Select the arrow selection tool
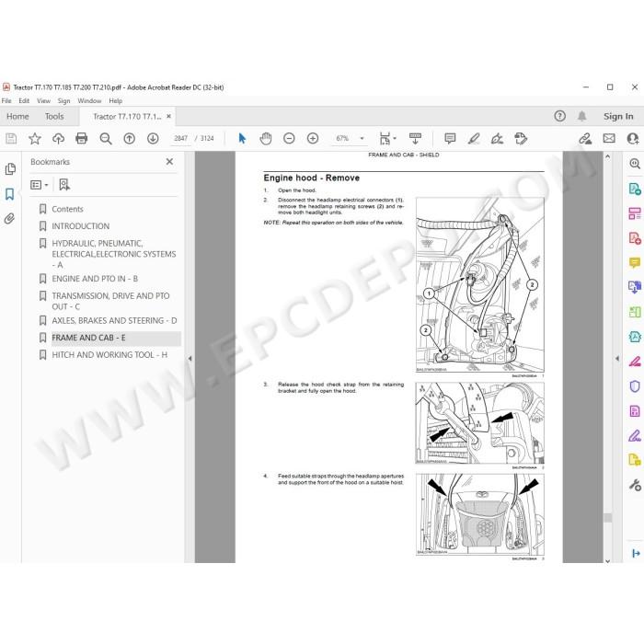 pos(242,139)
